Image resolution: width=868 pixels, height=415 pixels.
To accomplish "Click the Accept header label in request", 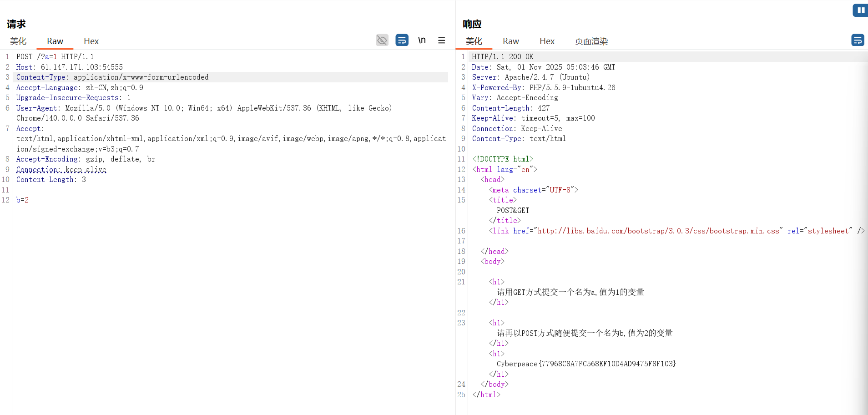I will (30, 129).
